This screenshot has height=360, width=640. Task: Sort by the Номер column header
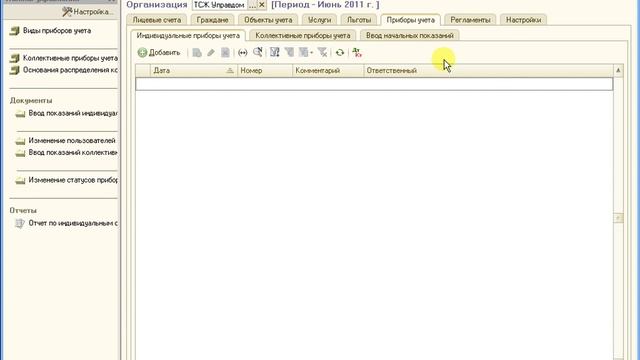(265, 70)
